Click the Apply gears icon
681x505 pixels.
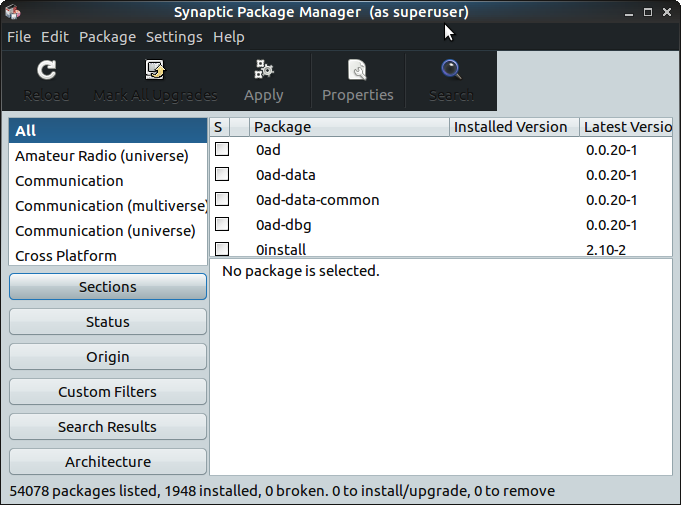(x=264, y=69)
